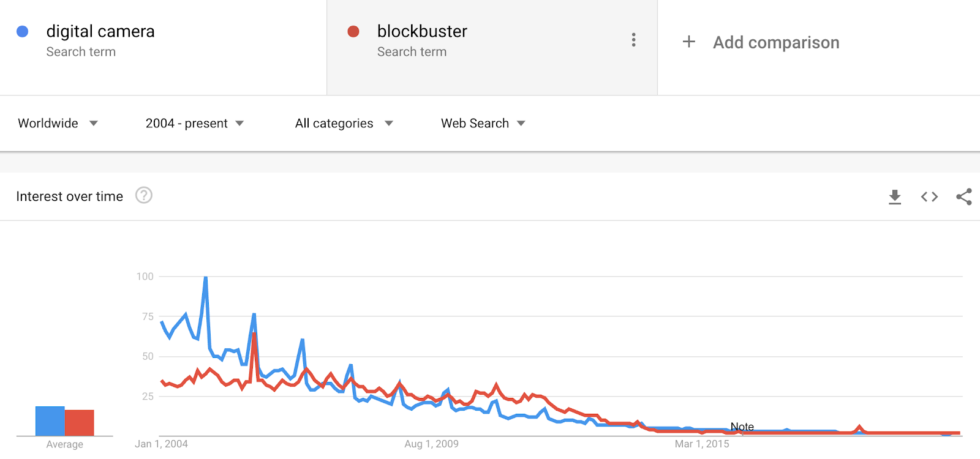
Task: Click the plus icon for Add comparison
Action: 689,42
